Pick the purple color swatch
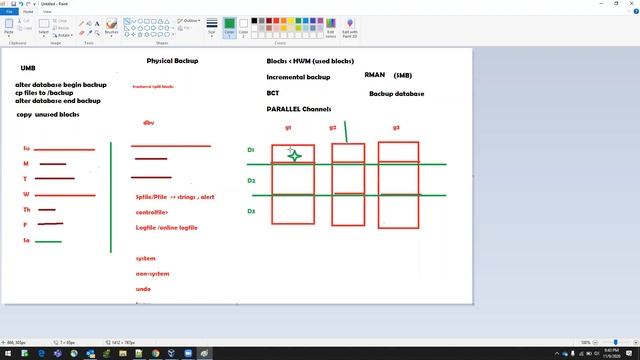 tap(320, 20)
